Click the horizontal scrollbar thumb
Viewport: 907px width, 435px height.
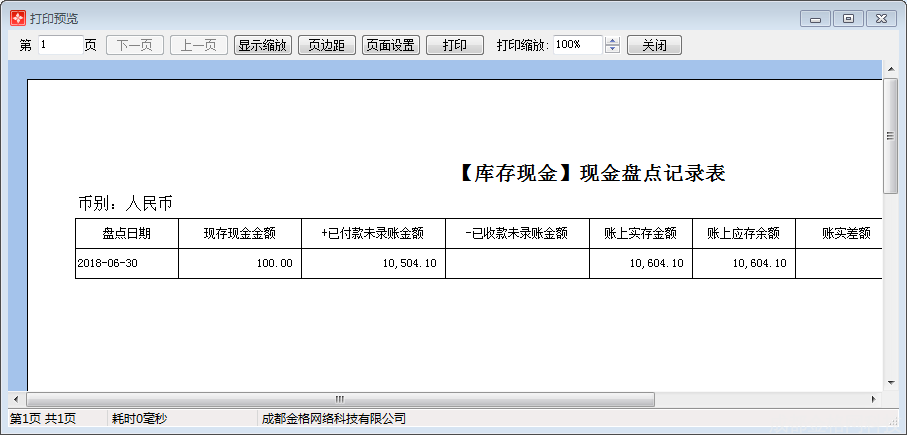[340, 400]
